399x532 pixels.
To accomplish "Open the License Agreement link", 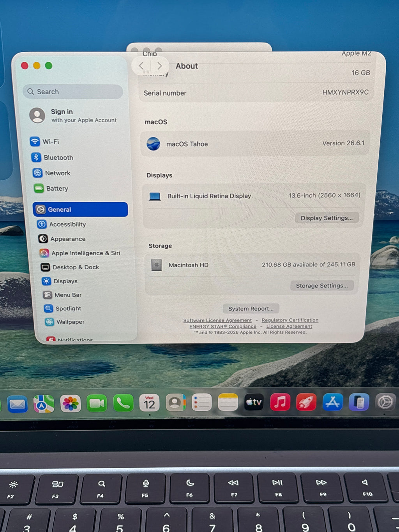I will pyautogui.click(x=289, y=326).
